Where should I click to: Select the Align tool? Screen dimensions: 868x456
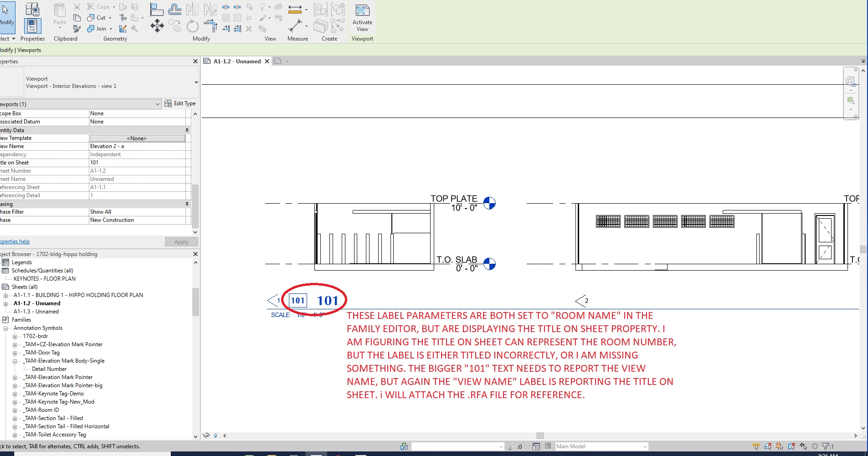pyautogui.click(x=157, y=9)
